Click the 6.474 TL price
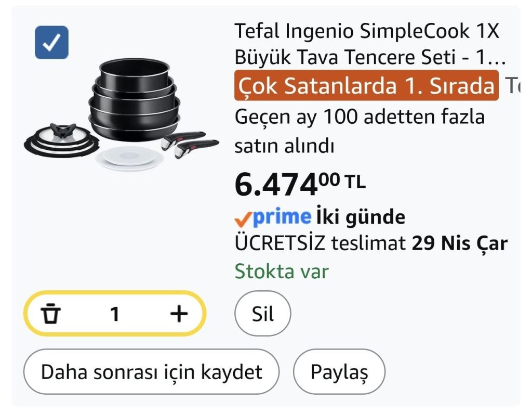Screen dimensions: 532x413 [x=300, y=184]
